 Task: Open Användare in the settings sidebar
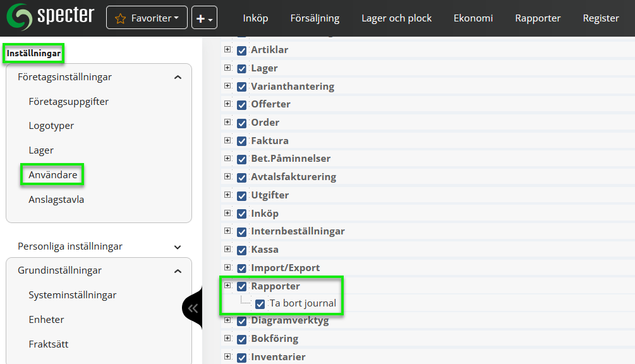point(52,174)
